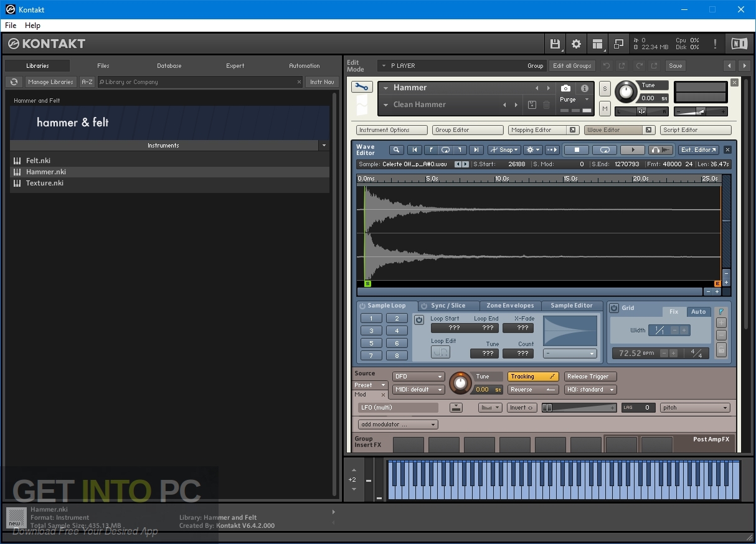The width and height of the screenshot is (756, 544).
Task: Toggle loop power button beside Loop Start
Action: pyautogui.click(x=419, y=320)
